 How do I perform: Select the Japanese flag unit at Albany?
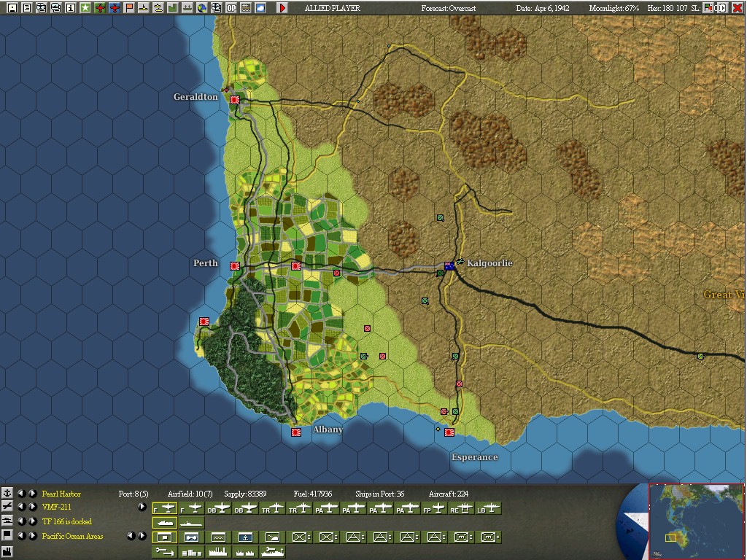point(296,432)
